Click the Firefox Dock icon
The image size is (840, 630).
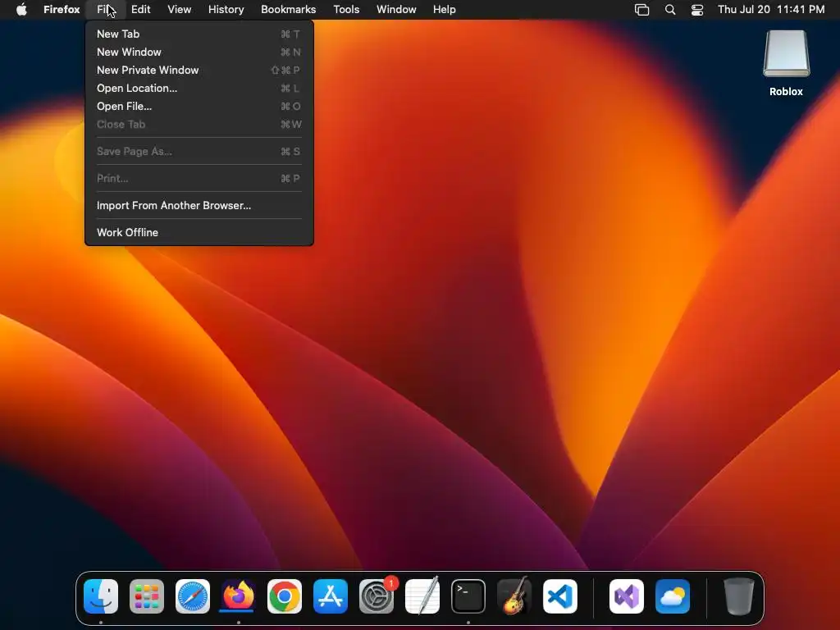pyautogui.click(x=239, y=596)
